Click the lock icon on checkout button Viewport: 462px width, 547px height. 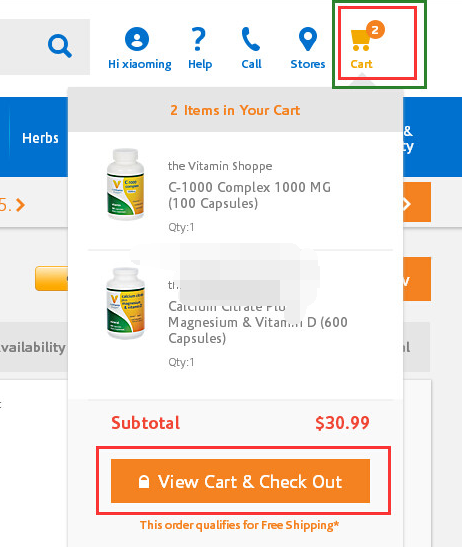(x=144, y=481)
